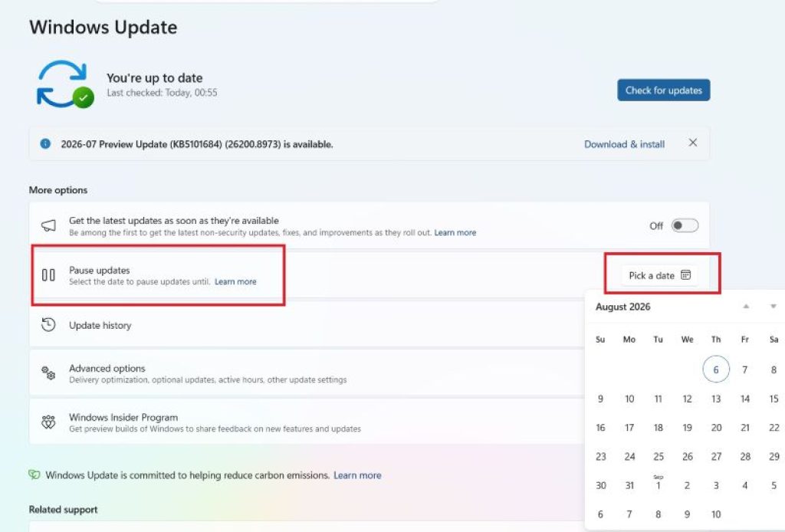The height and width of the screenshot is (532, 785).
Task: Click the megaphone icon for latest updates
Action: tap(48, 225)
